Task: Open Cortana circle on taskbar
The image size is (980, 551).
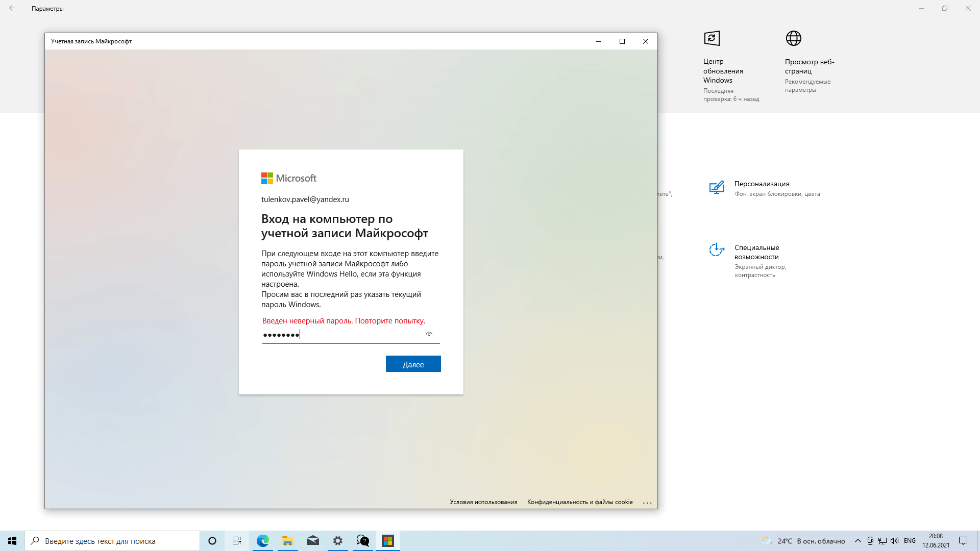Action: pyautogui.click(x=212, y=541)
